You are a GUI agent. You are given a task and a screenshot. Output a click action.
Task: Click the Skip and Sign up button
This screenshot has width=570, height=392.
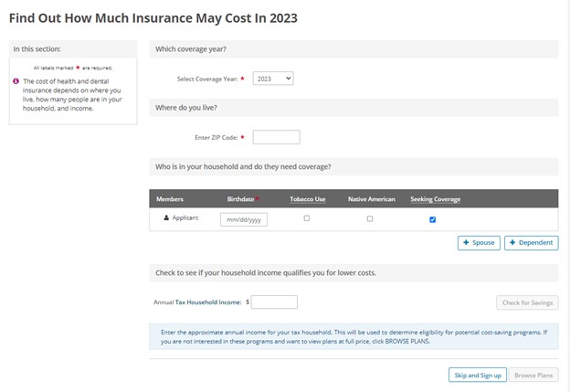(x=478, y=375)
